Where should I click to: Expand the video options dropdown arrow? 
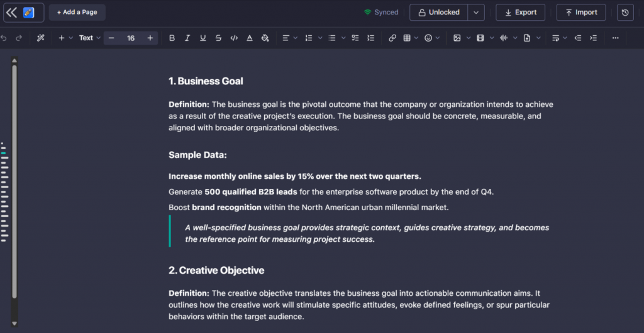point(492,38)
